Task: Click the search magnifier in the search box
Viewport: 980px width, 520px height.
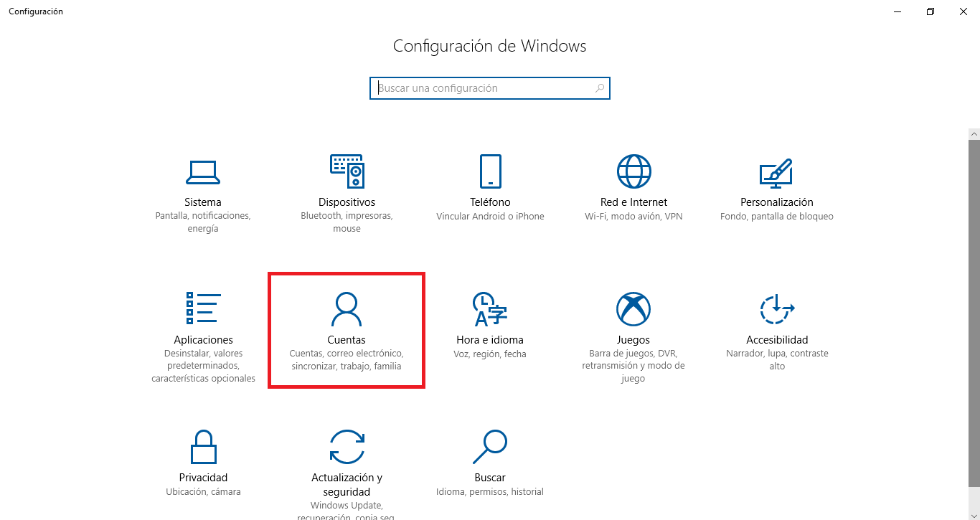Action: click(x=600, y=88)
